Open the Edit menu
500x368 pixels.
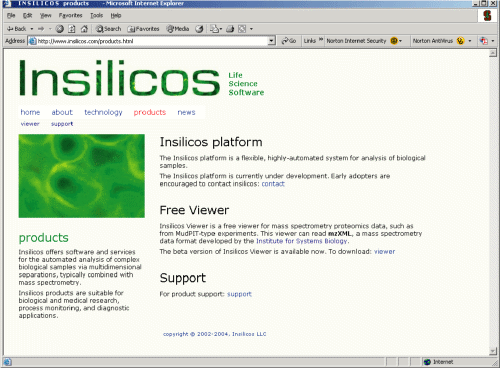(27, 15)
